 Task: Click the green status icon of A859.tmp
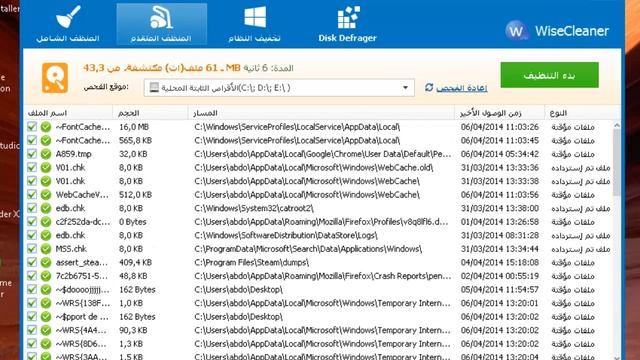click(x=46, y=154)
